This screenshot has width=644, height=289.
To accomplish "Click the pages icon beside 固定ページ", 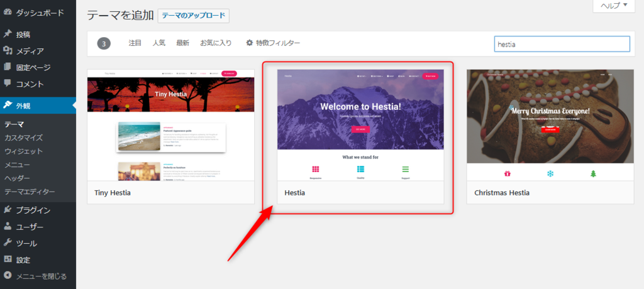I will (x=8, y=67).
